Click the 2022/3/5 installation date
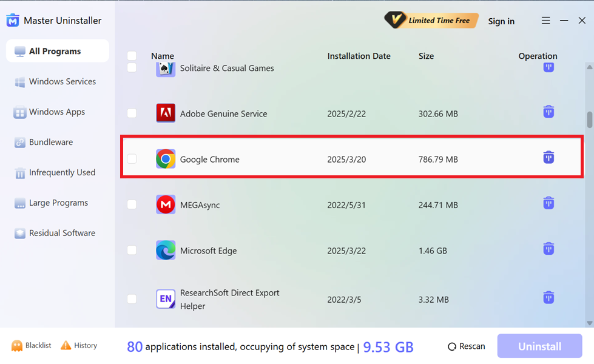 point(344,300)
